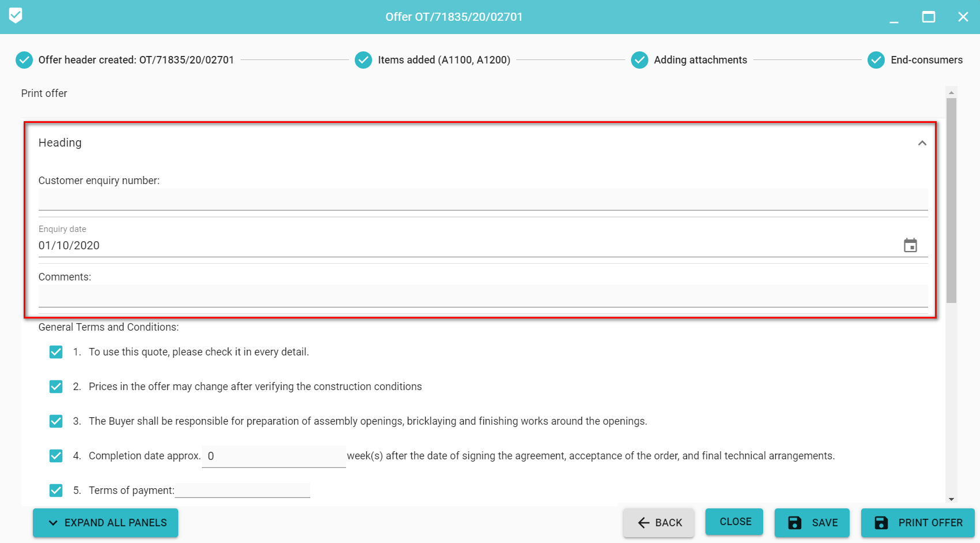The height and width of the screenshot is (543, 980).
Task: Maximize the Offer window
Action: point(929,17)
